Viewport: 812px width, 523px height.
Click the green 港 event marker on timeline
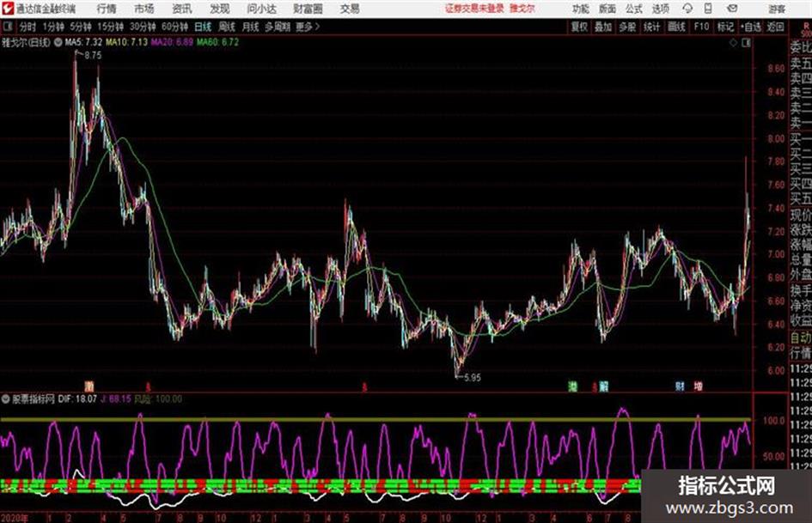[x=573, y=386]
